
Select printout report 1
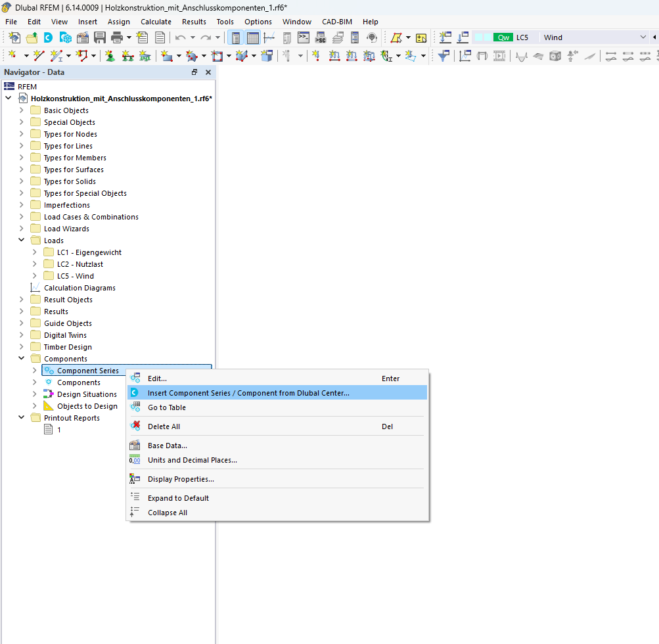tap(59, 430)
